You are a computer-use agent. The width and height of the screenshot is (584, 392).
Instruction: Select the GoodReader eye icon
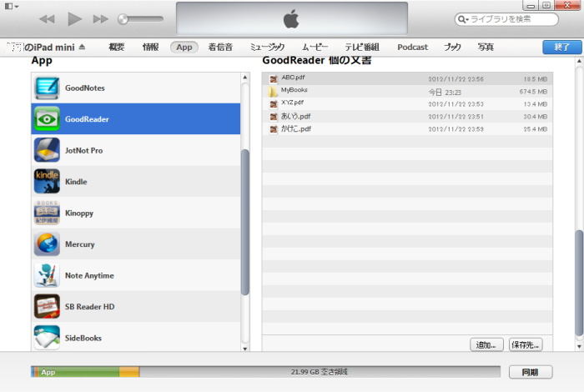point(47,118)
